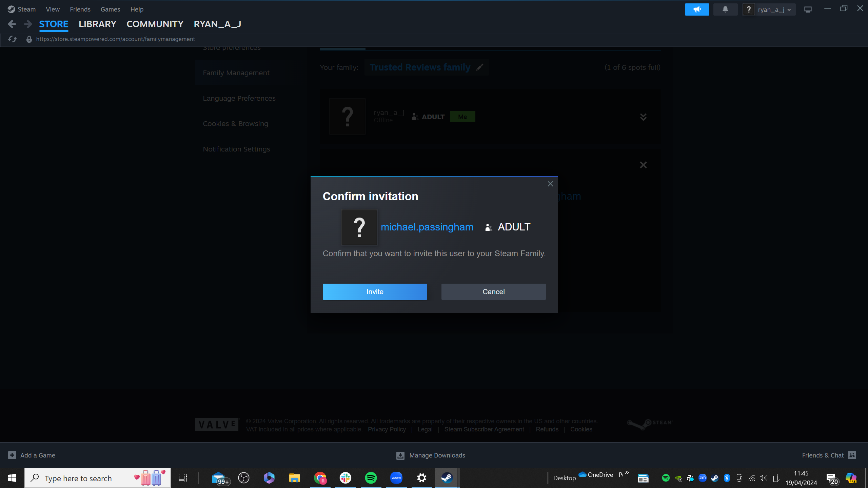Open the Friends menu
868x488 pixels.
80,9
